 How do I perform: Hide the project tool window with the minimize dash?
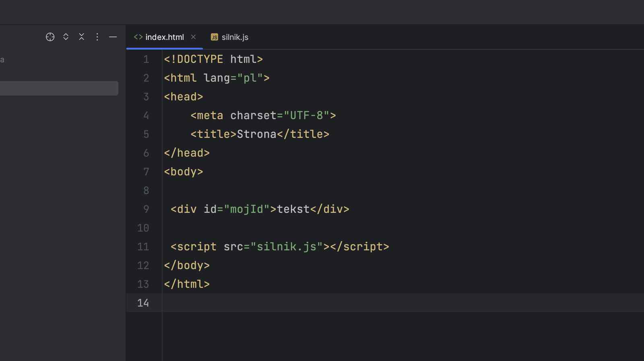click(x=113, y=37)
